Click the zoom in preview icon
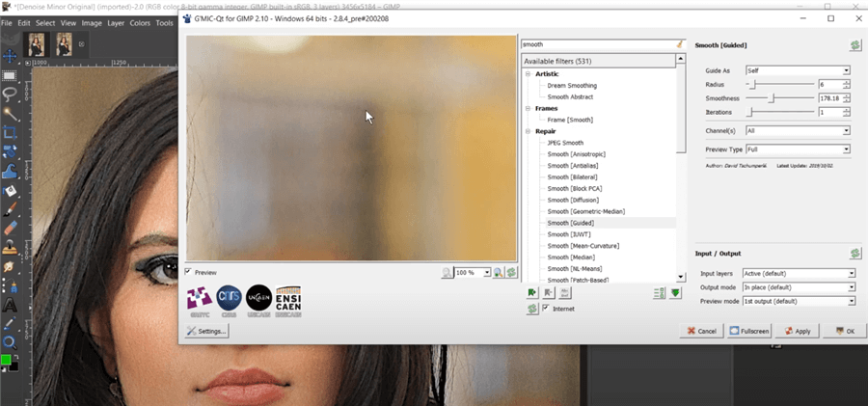 pos(499,273)
